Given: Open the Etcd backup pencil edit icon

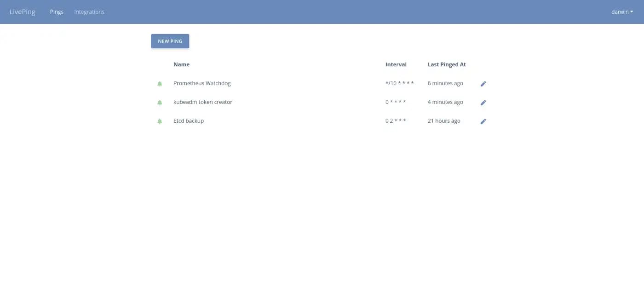Looking at the screenshot, I should [x=483, y=121].
